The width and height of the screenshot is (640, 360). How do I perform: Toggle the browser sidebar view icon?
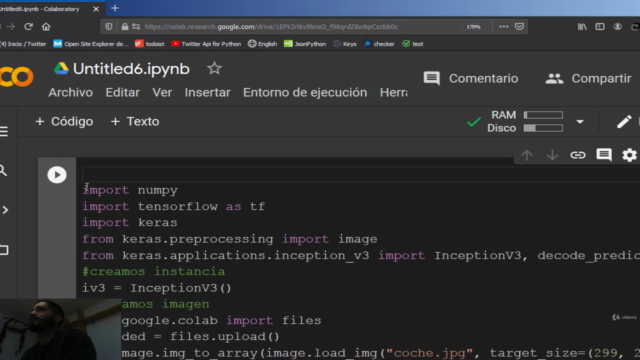tap(600, 27)
